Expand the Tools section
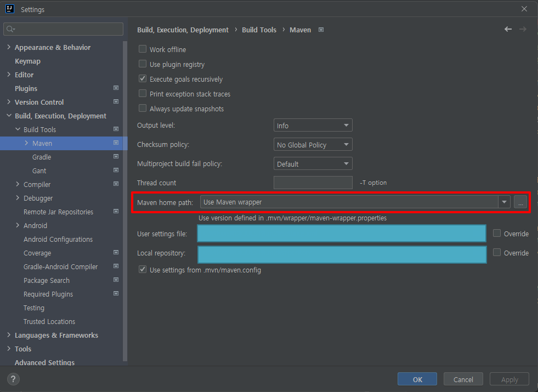Viewport: 538px width, 392px height. (x=9, y=349)
